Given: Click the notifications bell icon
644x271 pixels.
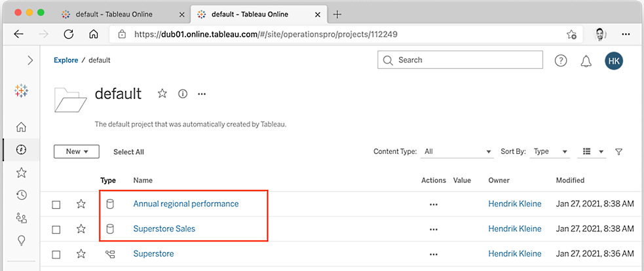Looking at the screenshot, I should [586, 61].
